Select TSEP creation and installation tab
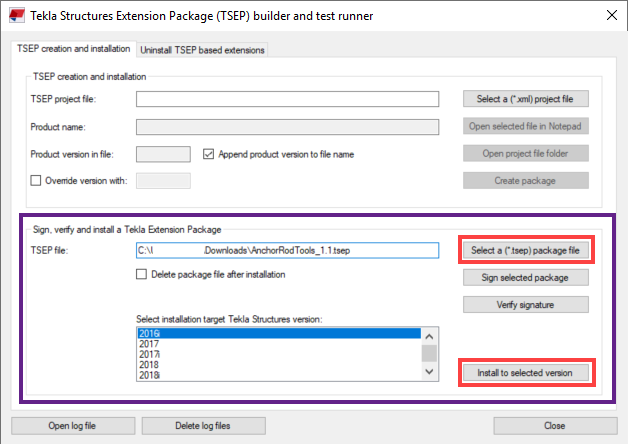Screen dimensions: 628x444 pos(74,49)
